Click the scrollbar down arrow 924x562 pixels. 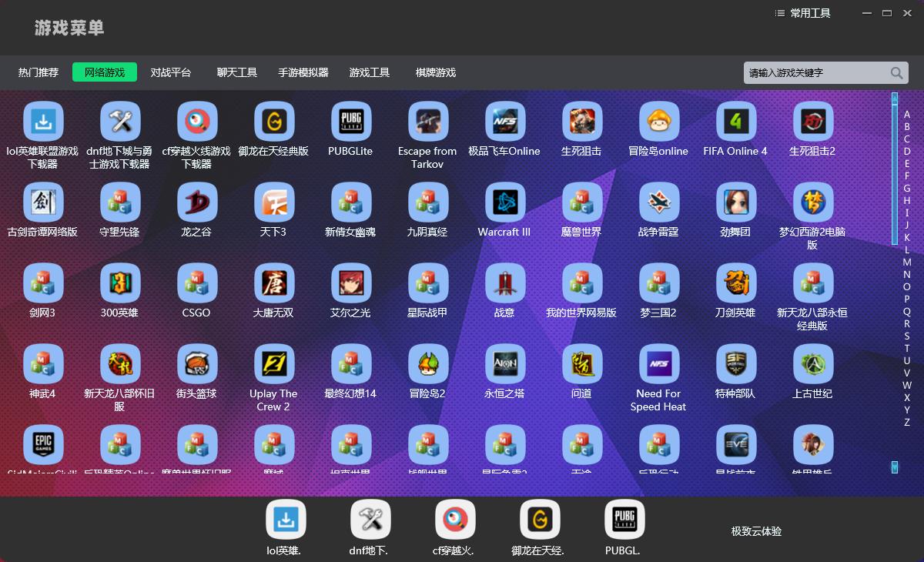(x=895, y=467)
